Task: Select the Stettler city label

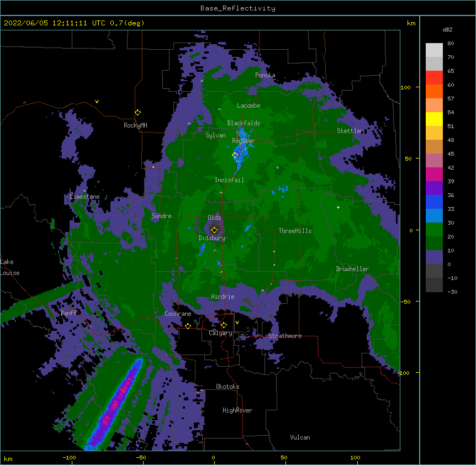Action: coord(350,131)
